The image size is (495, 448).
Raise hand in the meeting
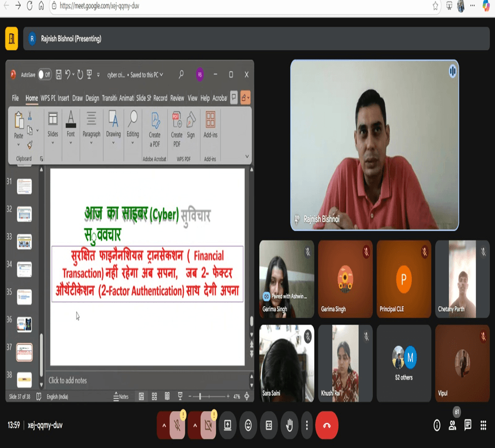289,425
